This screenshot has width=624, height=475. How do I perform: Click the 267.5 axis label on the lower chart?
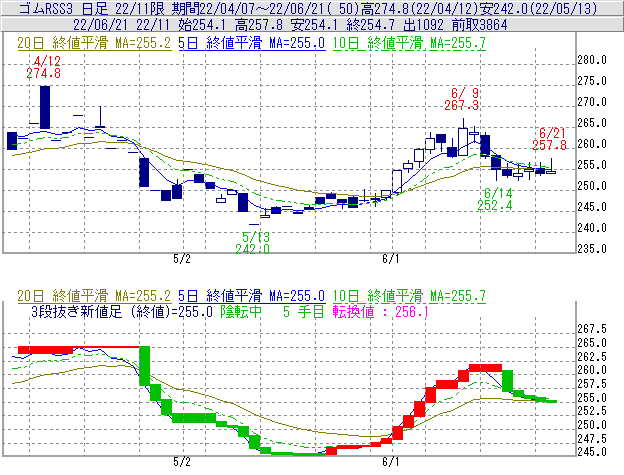pos(592,329)
